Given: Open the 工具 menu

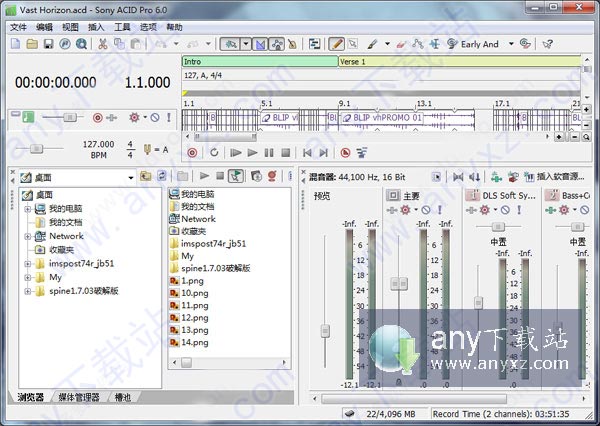Looking at the screenshot, I should pos(122,27).
